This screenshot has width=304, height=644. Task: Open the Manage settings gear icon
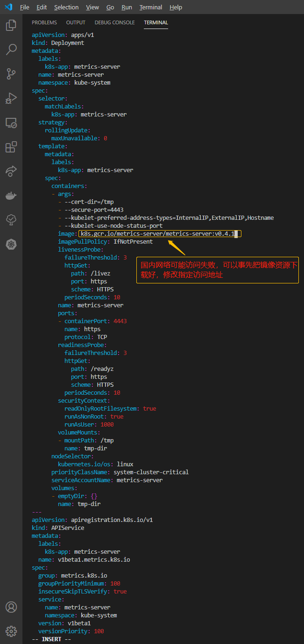point(11,631)
